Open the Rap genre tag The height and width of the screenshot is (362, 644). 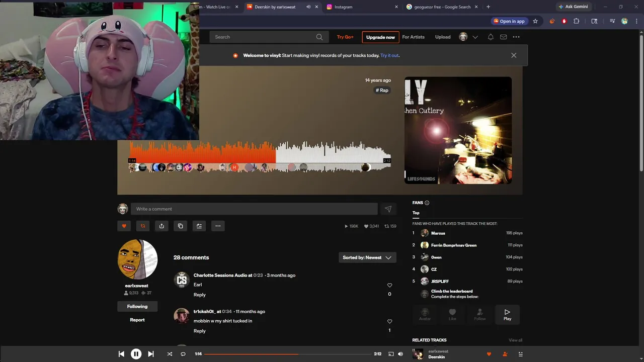point(382,90)
